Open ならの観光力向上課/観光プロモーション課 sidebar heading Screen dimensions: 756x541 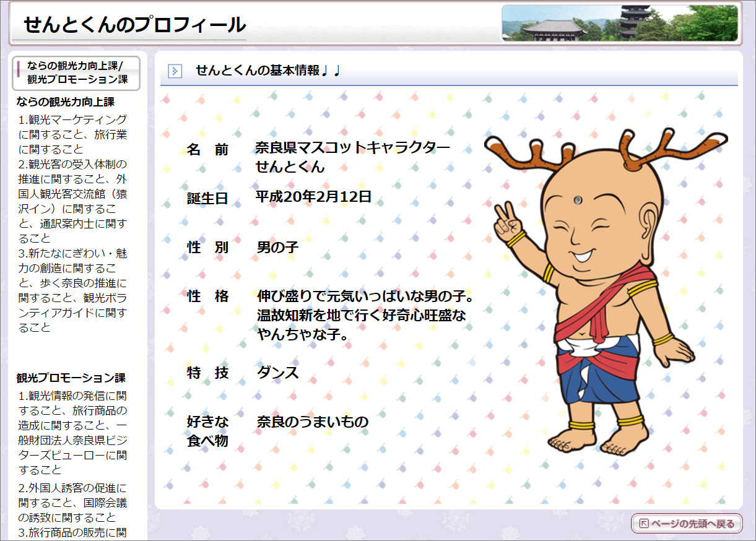pyautogui.click(x=76, y=72)
